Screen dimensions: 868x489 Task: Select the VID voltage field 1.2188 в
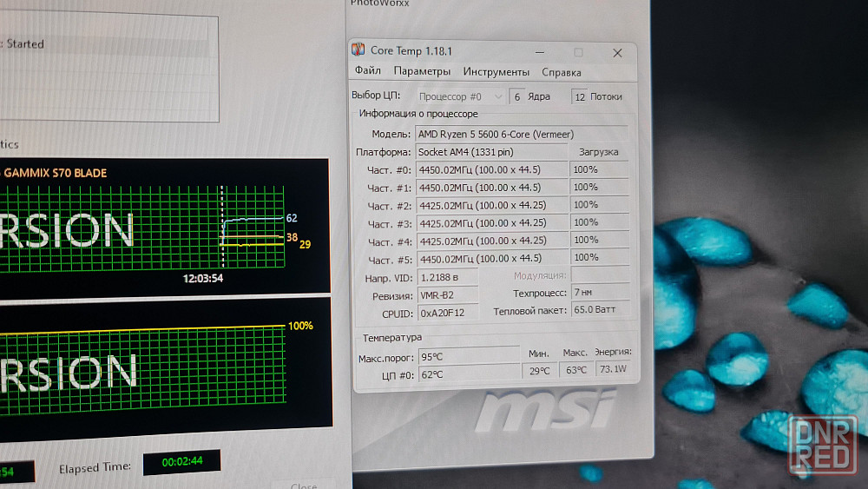(447, 277)
